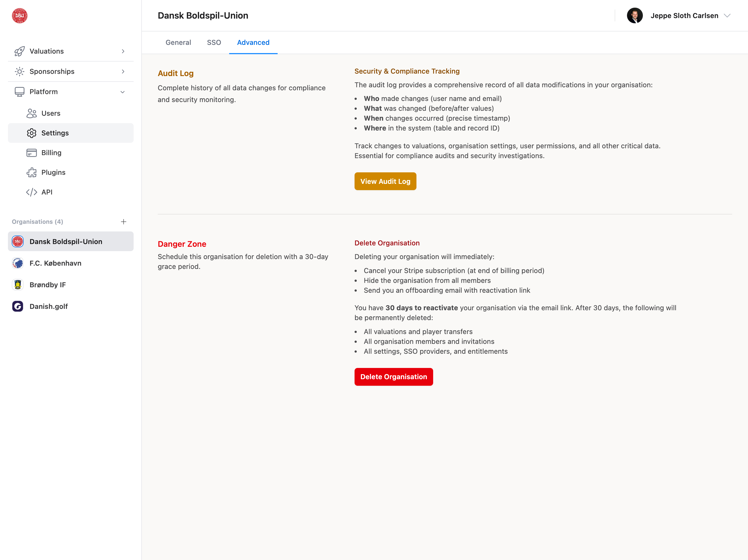748x560 pixels.
Task: Expand the Valuations menu chevron
Action: tap(123, 51)
